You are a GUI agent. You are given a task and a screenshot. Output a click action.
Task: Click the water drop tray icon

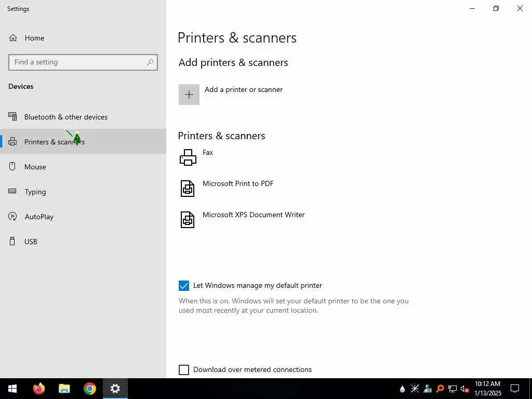coord(403,389)
